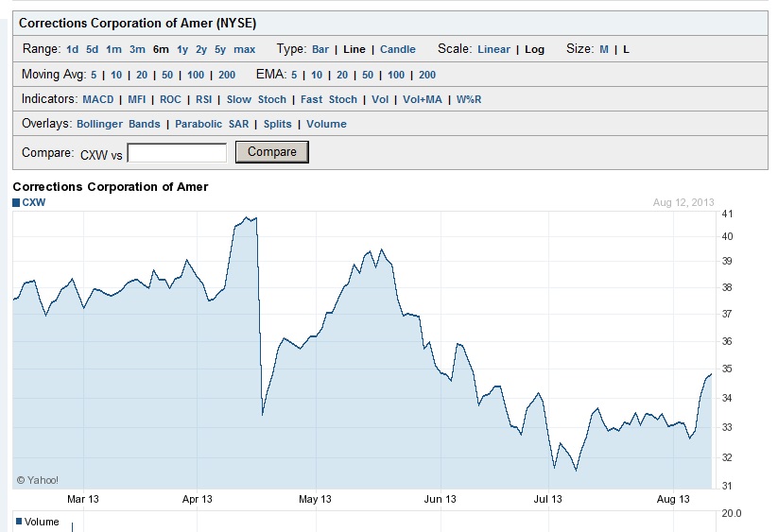Click the Aug 12, 2013 date label
The image size is (778, 532).
683,202
